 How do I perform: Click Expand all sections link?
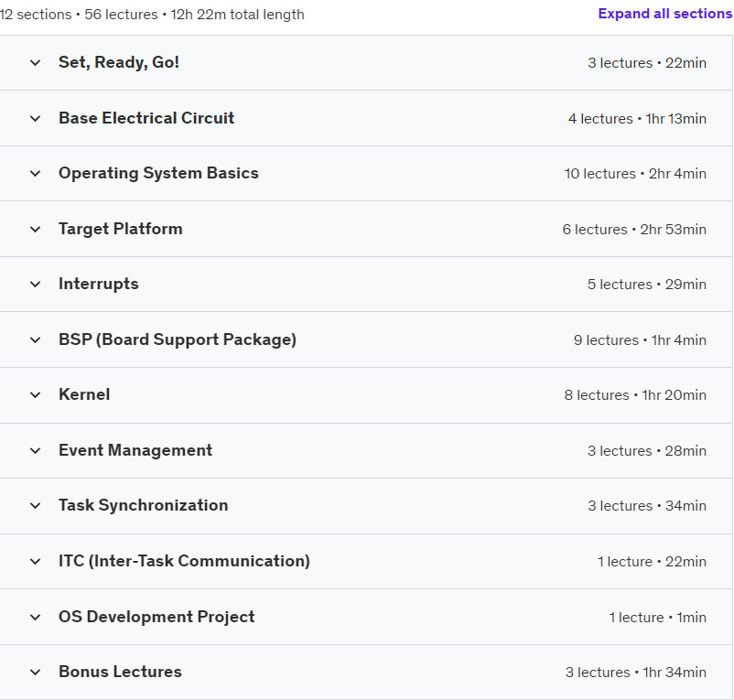[665, 14]
